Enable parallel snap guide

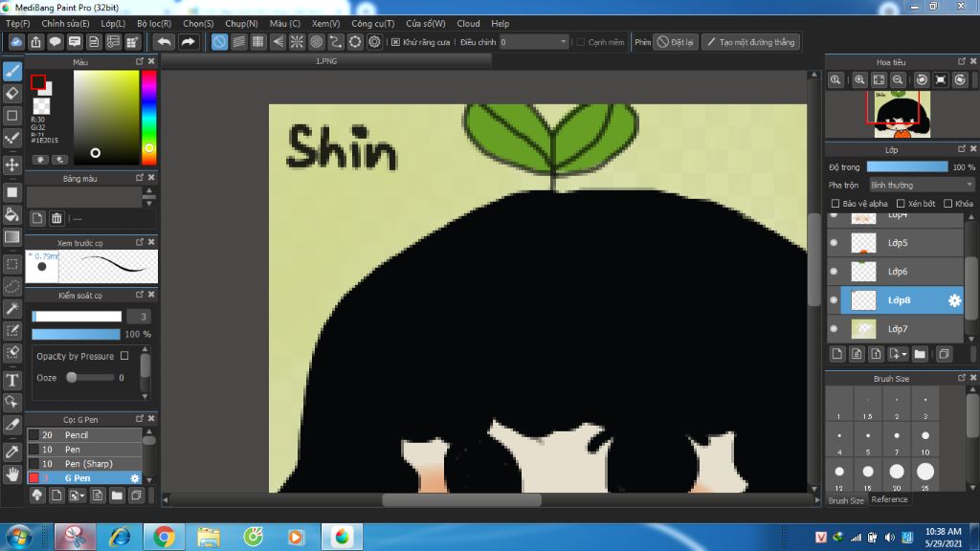coord(238,42)
